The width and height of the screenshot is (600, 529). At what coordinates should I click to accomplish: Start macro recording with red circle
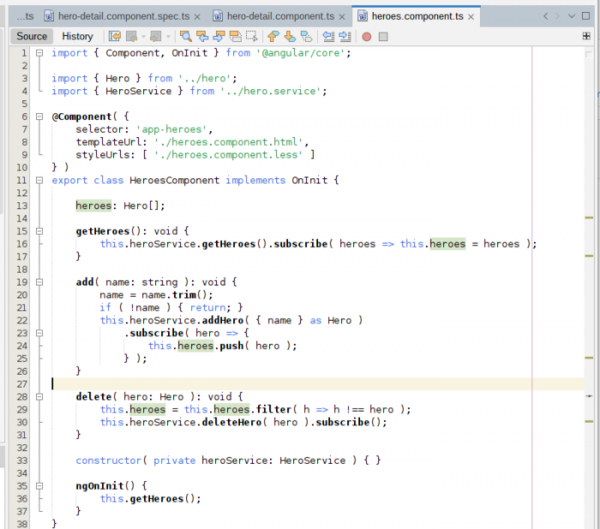(x=367, y=36)
